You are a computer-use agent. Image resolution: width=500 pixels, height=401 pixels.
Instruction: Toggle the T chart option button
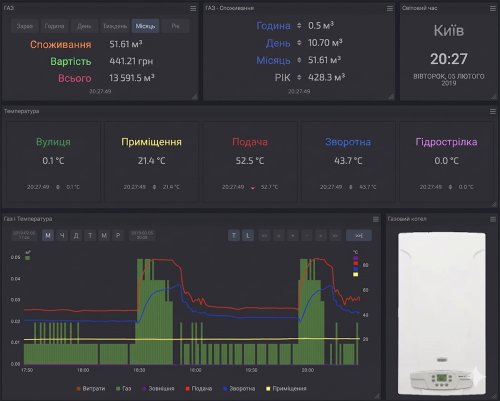point(234,236)
